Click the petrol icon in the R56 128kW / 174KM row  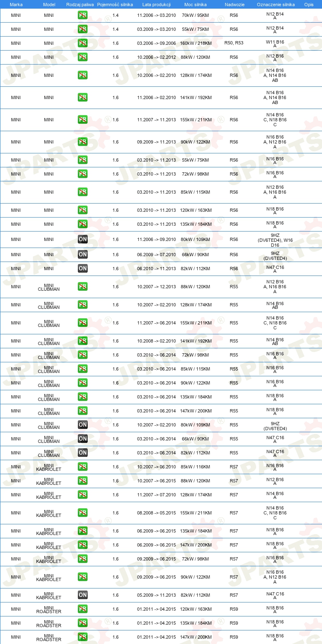point(82,75)
